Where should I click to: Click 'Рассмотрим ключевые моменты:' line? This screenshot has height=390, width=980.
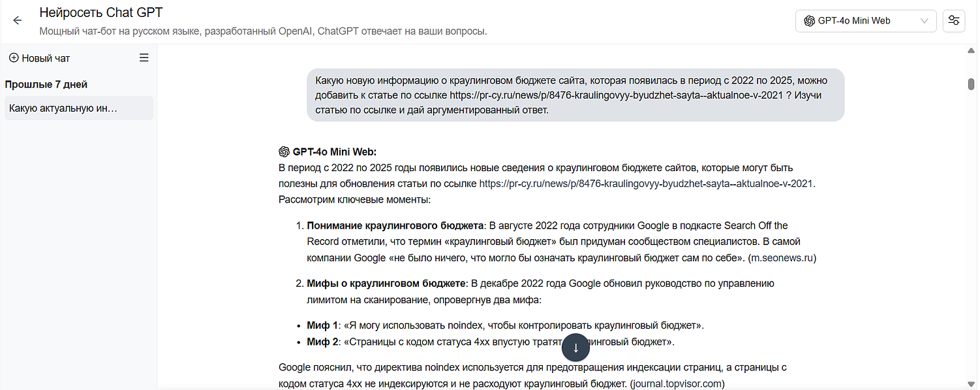(x=354, y=199)
